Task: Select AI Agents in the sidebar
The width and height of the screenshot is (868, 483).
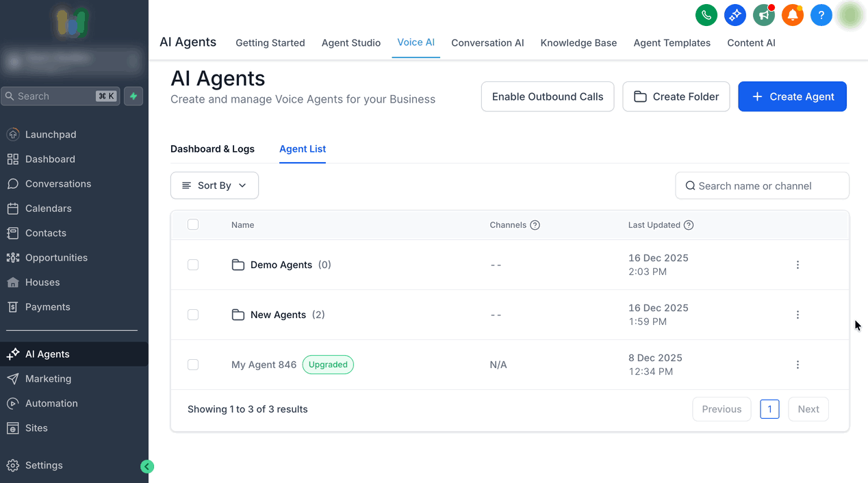Action: coord(74,354)
